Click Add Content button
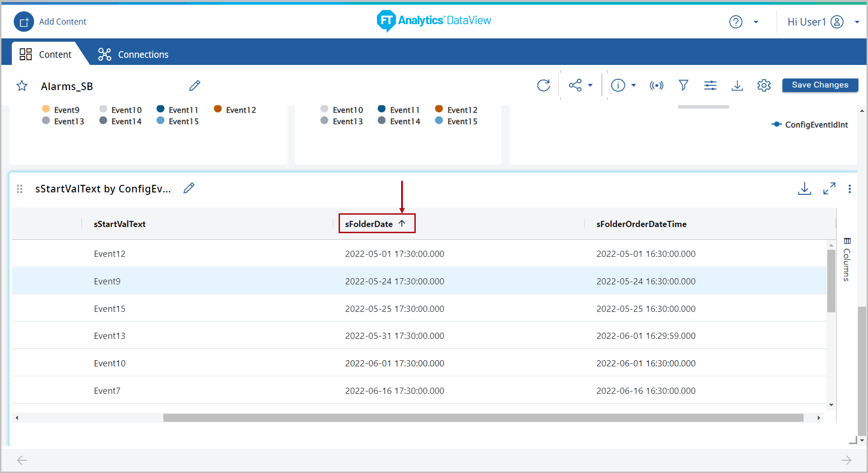Screen dimensions: 868x473 pyautogui.click(x=50, y=22)
